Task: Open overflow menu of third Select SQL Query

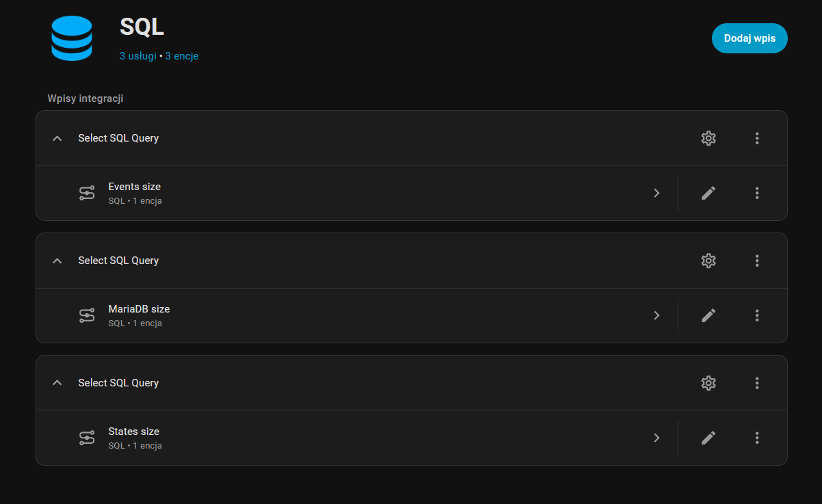Action: click(757, 383)
